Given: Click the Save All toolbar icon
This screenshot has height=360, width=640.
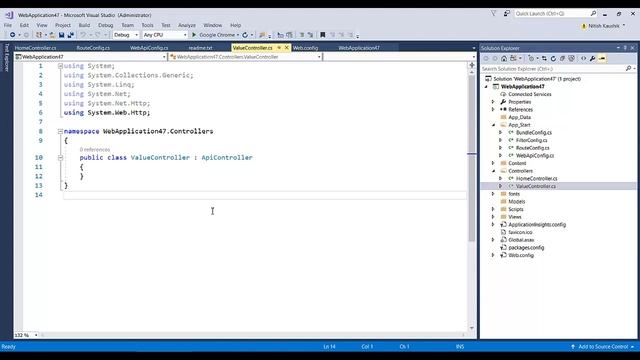Looking at the screenshot, I should (x=70, y=35).
